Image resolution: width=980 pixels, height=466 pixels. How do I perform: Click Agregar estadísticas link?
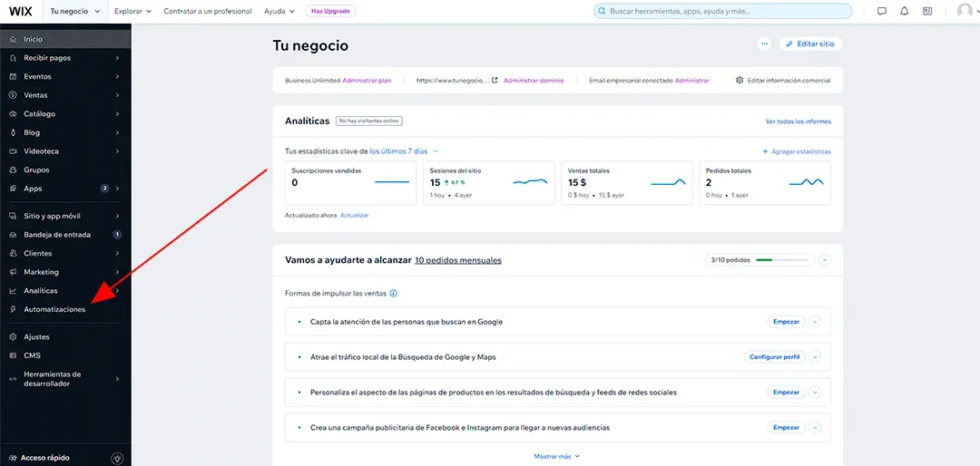click(x=797, y=151)
